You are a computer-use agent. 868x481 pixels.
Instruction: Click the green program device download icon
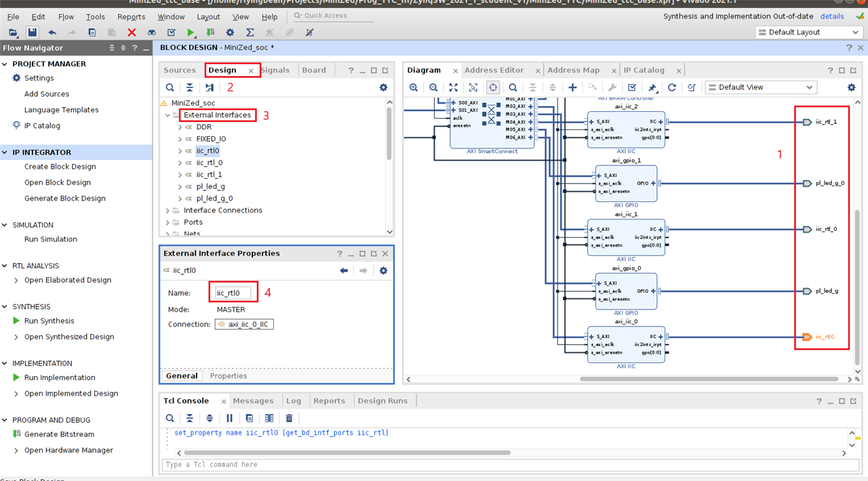click(210, 32)
